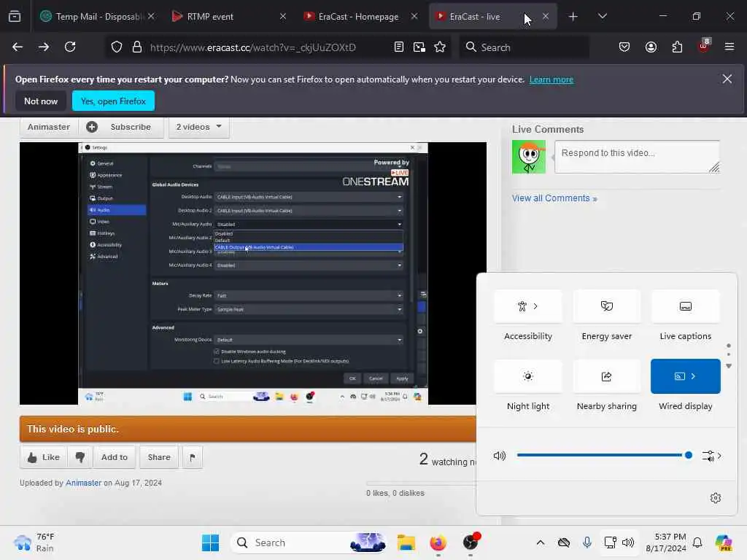Open sound output selector next to volume slider
The height and width of the screenshot is (560, 747).
[x=712, y=456]
